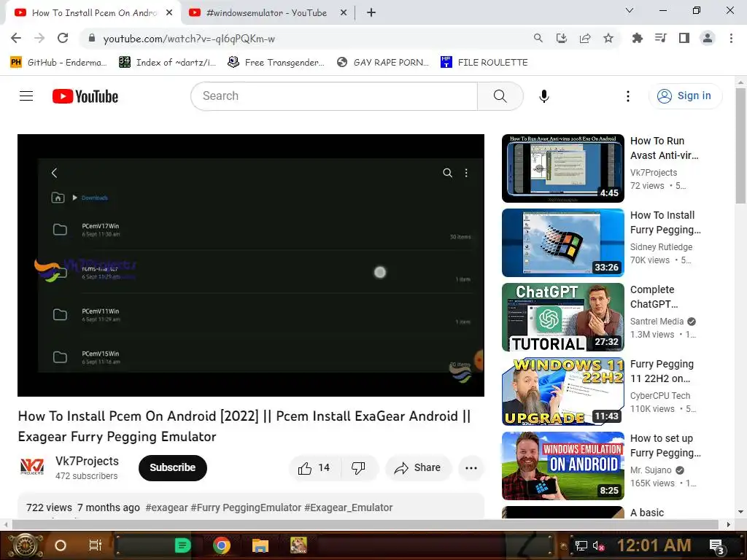Image resolution: width=747 pixels, height=560 pixels.
Task: Open Chrome from the Windows taskbar
Action: click(x=222, y=545)
